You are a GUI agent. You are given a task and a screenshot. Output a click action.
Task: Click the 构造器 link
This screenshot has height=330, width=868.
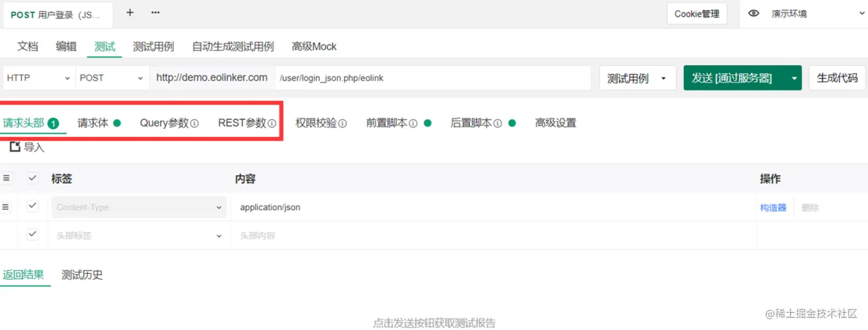773,208
